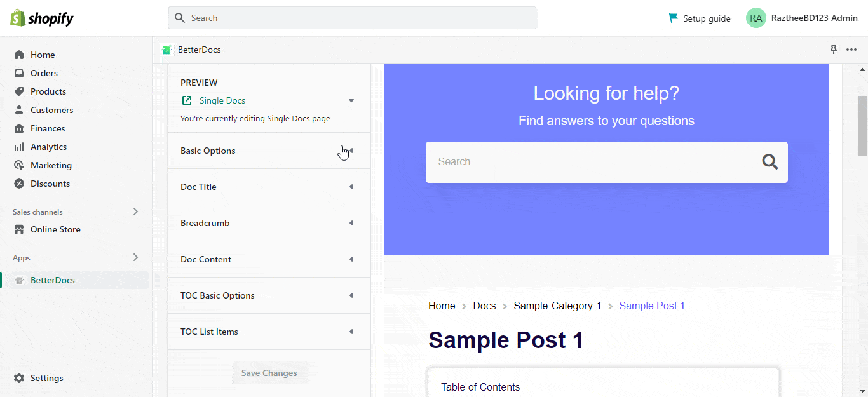The image size is (868, 397).
Task: Expand the Apps section chevron
Action: point(135,257)
